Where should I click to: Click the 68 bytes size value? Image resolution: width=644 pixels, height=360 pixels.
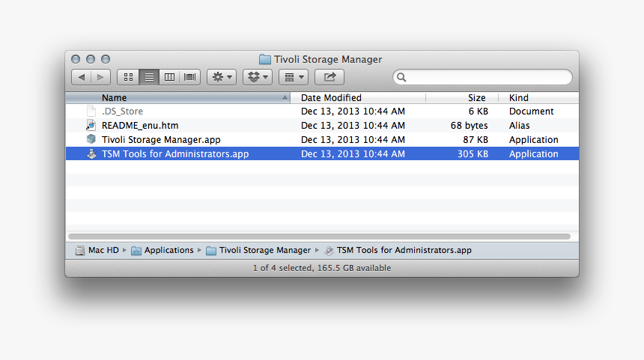click(469, 126)
